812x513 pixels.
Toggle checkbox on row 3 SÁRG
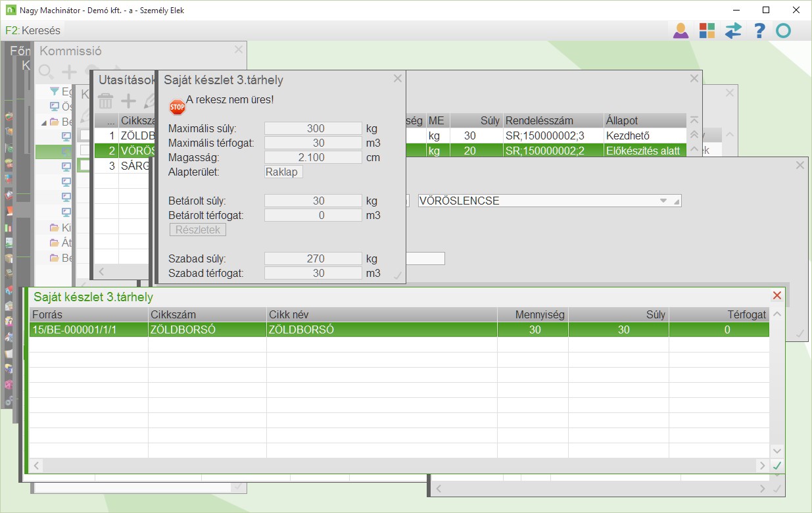[85, 166]
